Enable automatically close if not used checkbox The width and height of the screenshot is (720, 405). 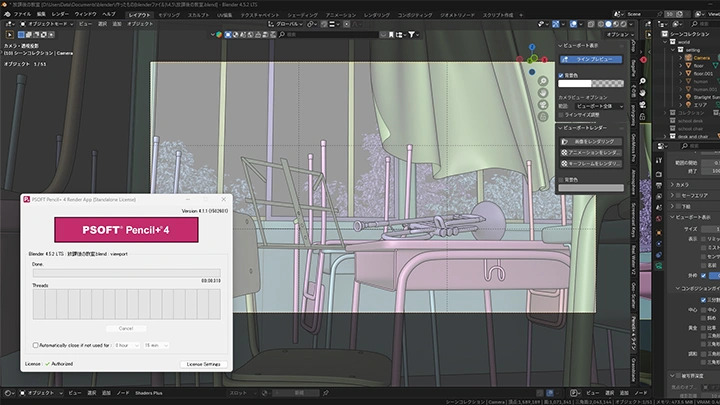[37, 344]
